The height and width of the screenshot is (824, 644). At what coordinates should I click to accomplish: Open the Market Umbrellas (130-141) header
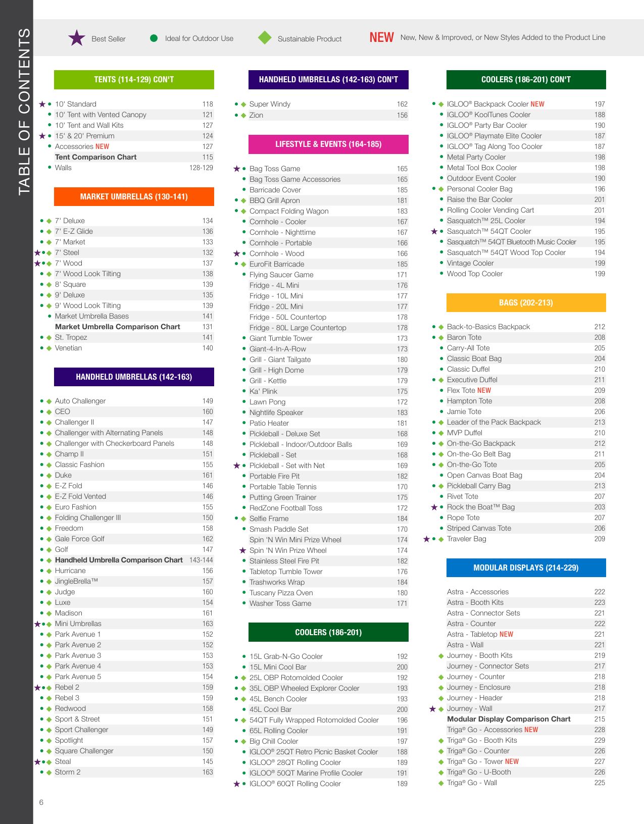point(134,196)
